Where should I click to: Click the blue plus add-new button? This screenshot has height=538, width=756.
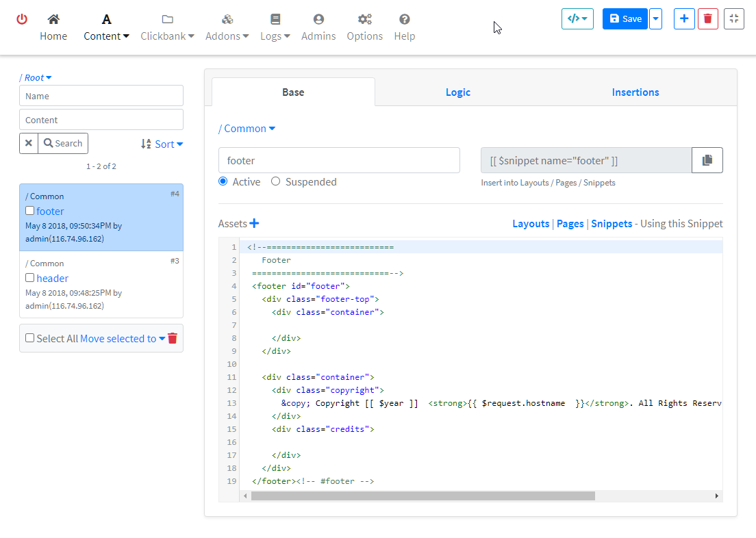(x=684, y=19)
